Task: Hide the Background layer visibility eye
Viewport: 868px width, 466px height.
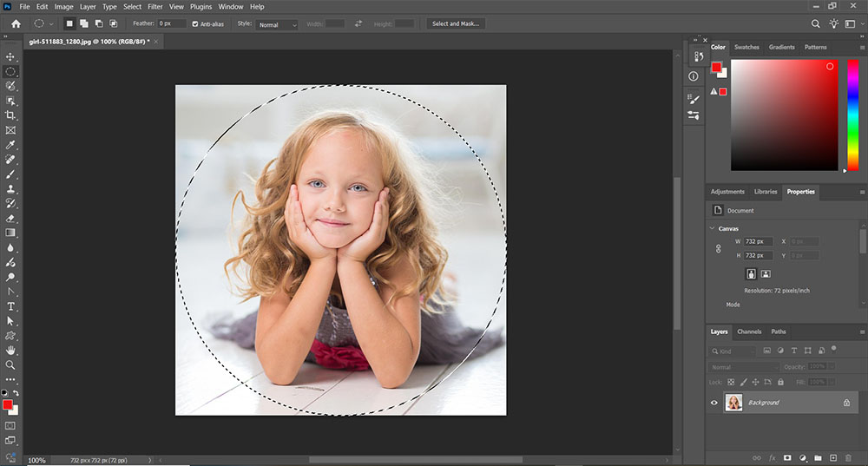Action: pos(715,403)
